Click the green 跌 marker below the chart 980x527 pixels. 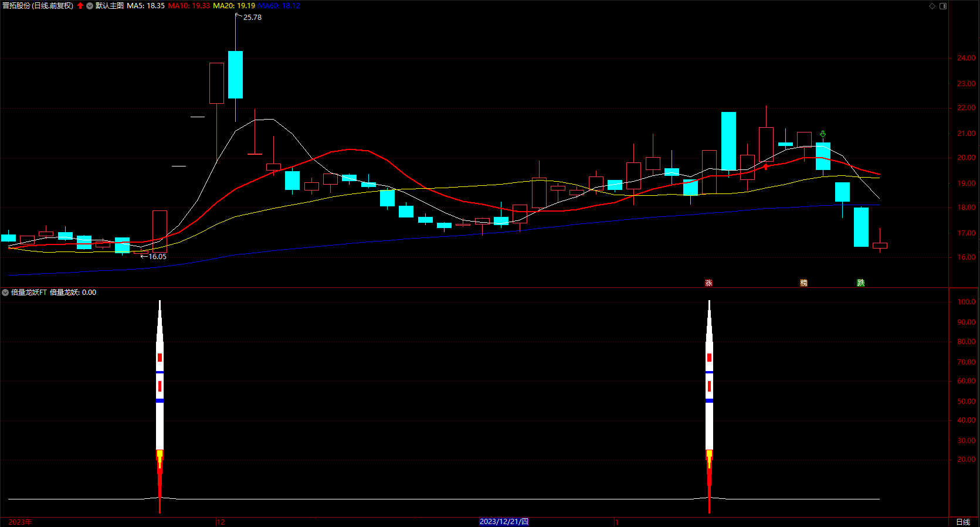coord(861,283)
